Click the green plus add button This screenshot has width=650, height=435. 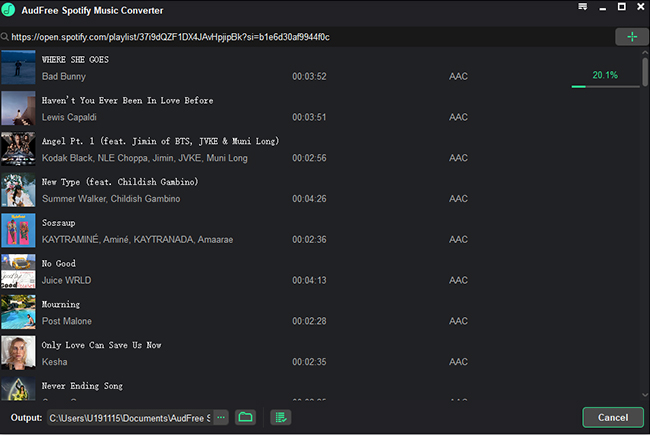click(632, 37)
